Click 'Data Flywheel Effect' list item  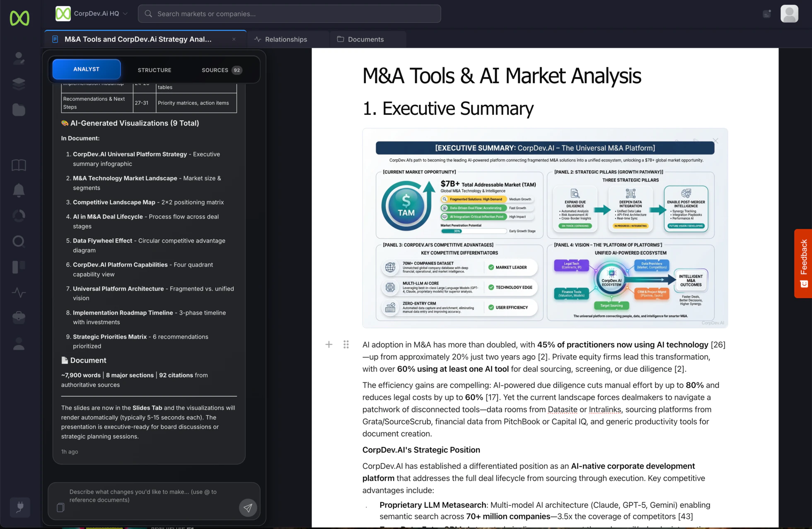coord(102,241)
